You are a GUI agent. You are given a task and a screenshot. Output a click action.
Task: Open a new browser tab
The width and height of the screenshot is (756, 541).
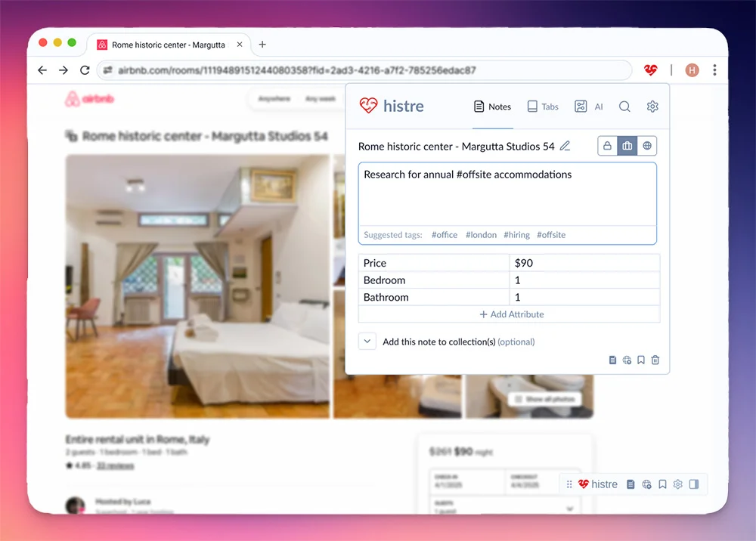point(262,45)
